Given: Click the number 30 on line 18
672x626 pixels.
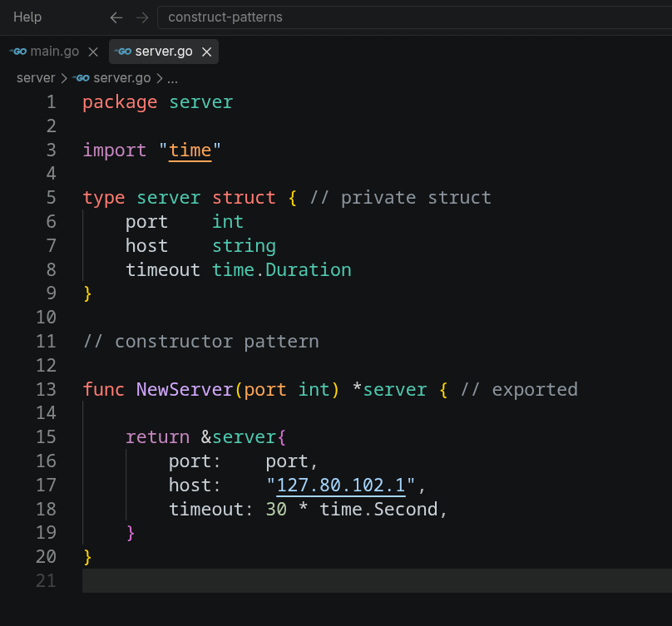Looking at the screenshot, I should (x=276, y=510).
